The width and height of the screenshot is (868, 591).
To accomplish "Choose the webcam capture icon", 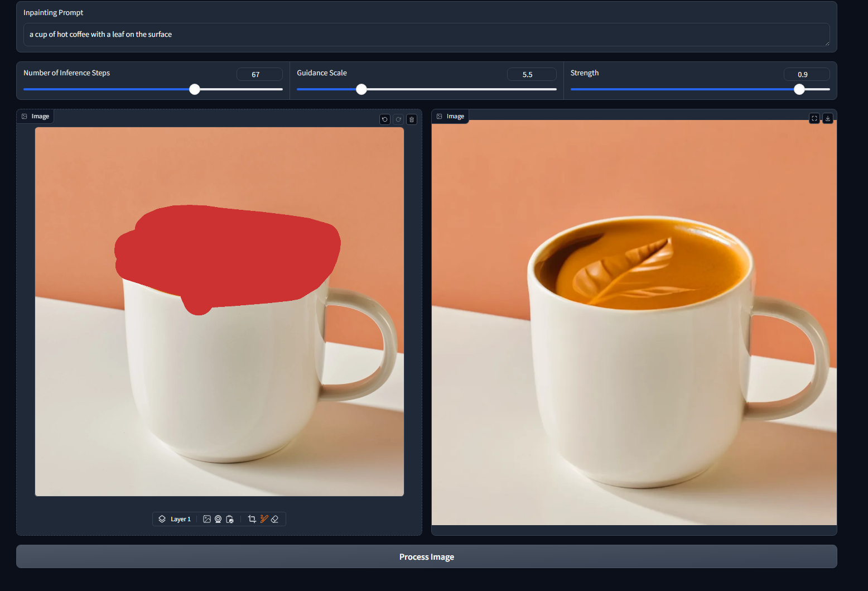I will point(218,519).
